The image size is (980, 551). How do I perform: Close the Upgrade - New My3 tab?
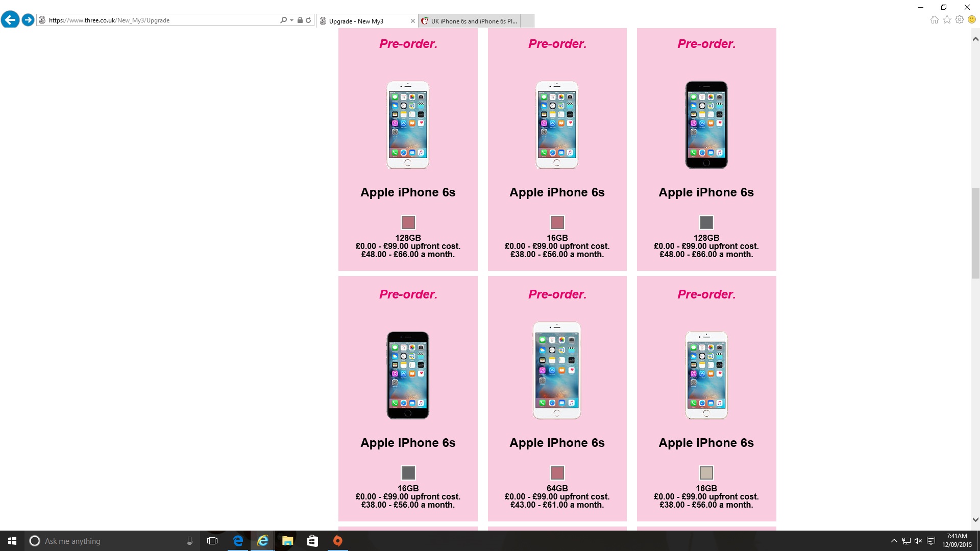pyautogui.click(x=412, y=21)
